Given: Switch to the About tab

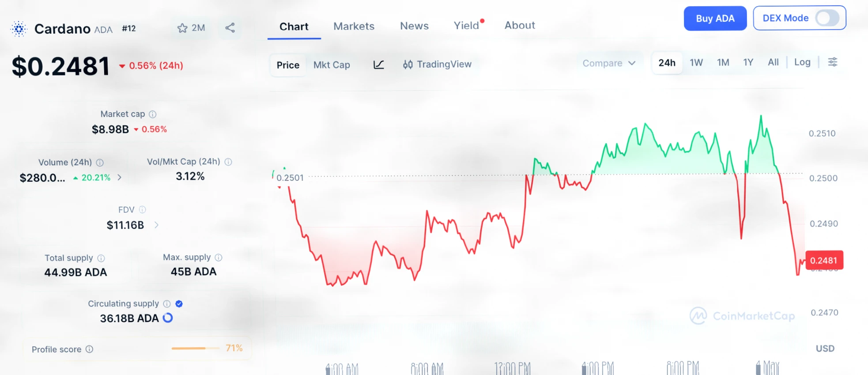Looking at the screenshot, I should click(x=520, y=26).
